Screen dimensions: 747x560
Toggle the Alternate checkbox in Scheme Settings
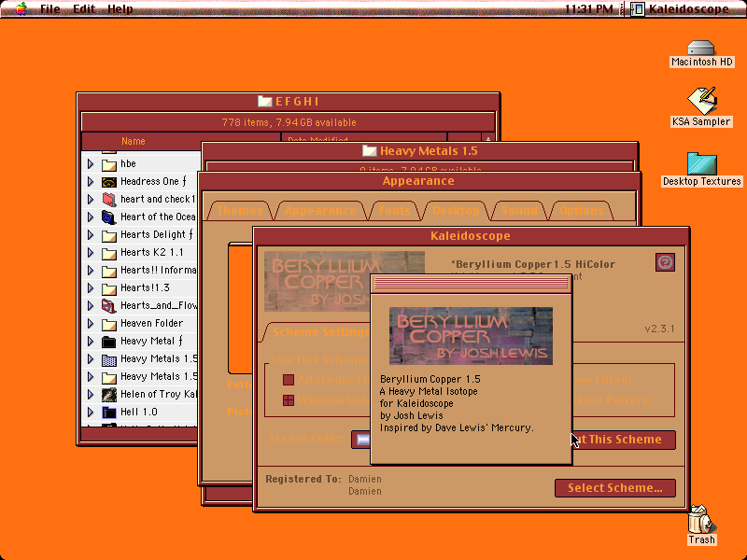(289, 380)
